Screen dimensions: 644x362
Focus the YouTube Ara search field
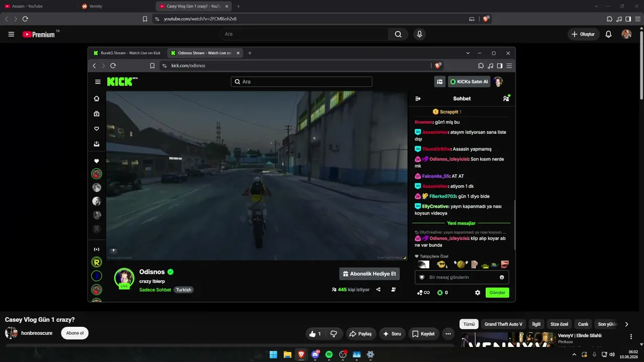304,34
